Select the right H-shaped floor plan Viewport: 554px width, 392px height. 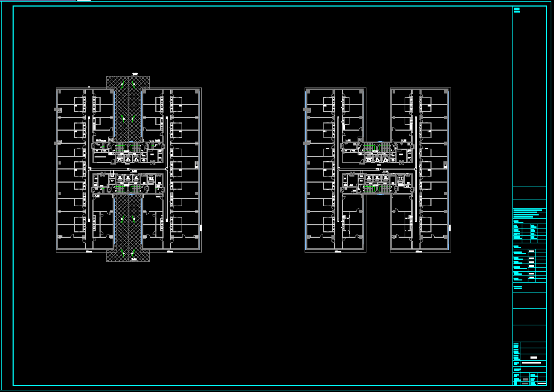(378, 170)
